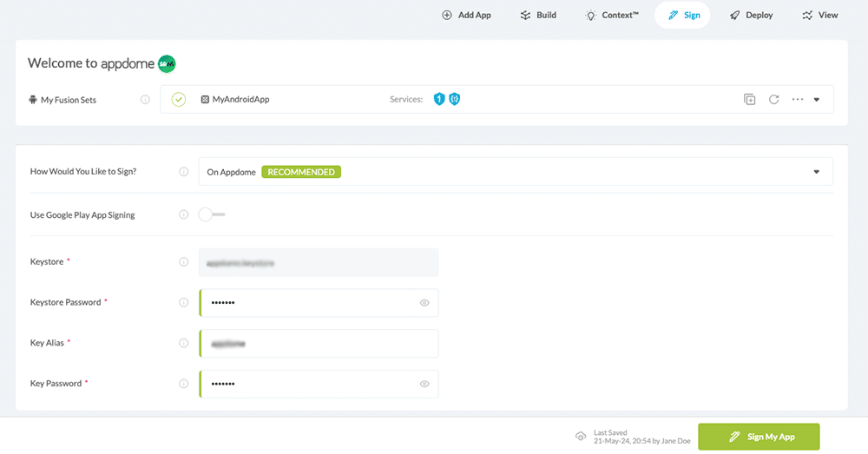868x454 pixels.
Task: Go to the Deploy tab
Action: pos(751,15)
